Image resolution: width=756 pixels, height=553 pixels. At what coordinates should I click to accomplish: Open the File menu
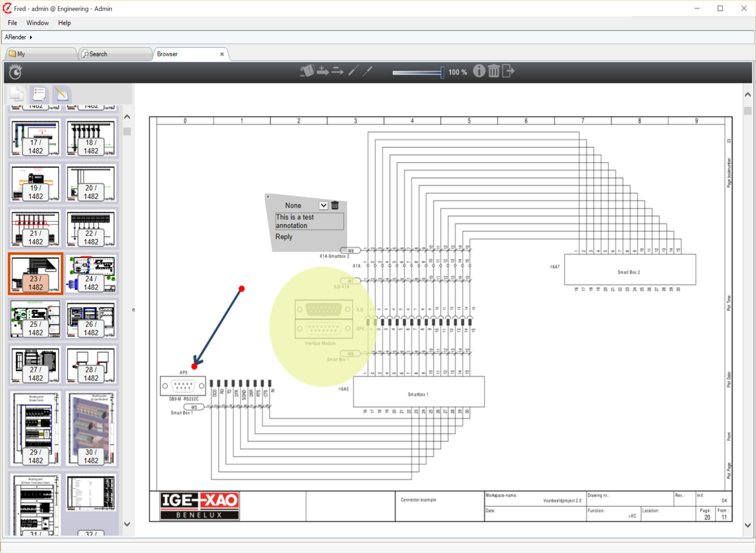12,23
